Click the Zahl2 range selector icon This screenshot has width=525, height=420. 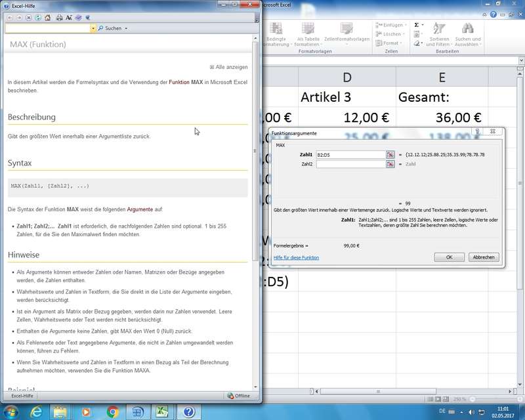tap(390, 164)
